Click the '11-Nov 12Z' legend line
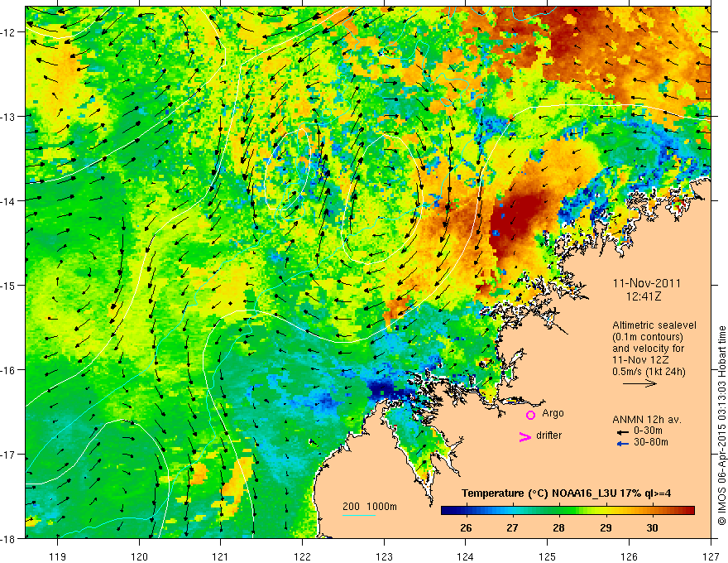728x563 pixels. 640,360
